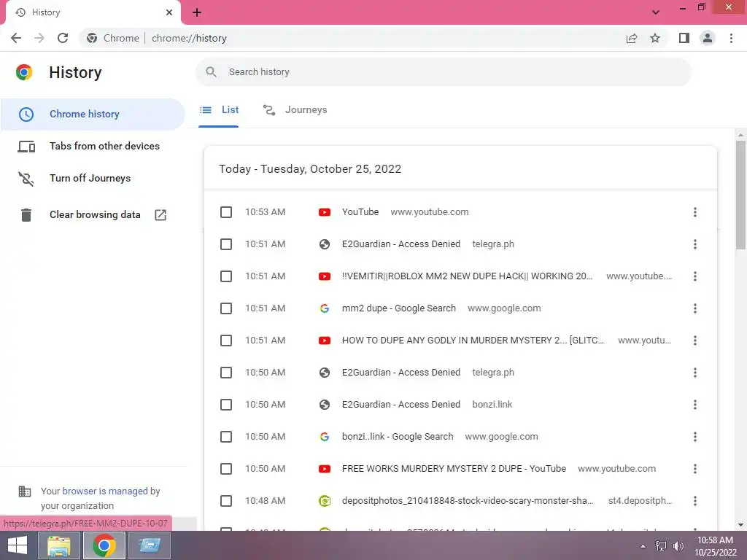Open a new tab with plus button
This screenshot has height=560, width=747.
197,12
